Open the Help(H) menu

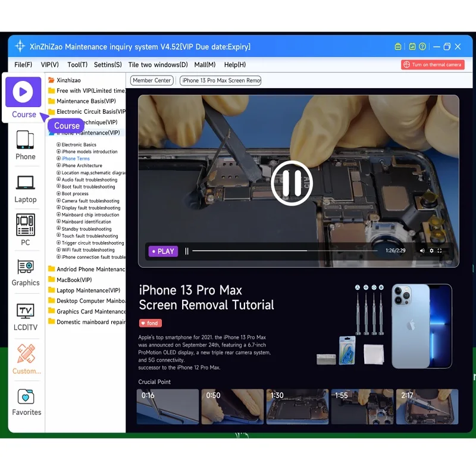coord(235,65)
